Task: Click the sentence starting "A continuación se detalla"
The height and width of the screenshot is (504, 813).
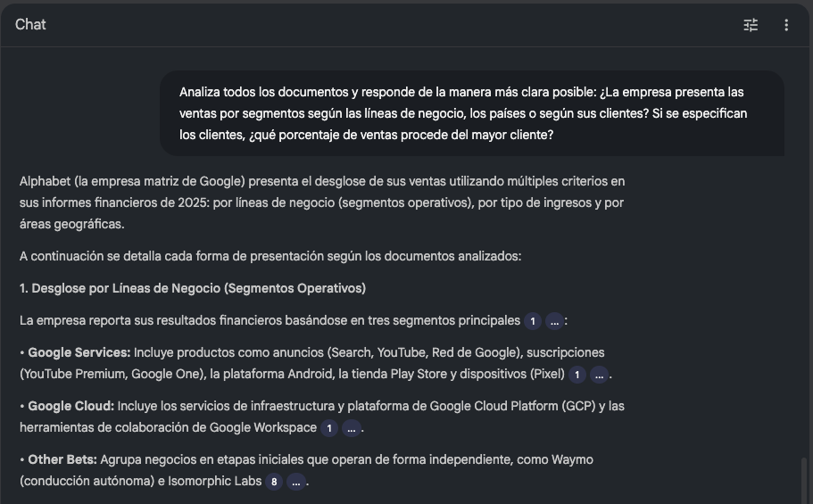Action: tap(270, 256)
